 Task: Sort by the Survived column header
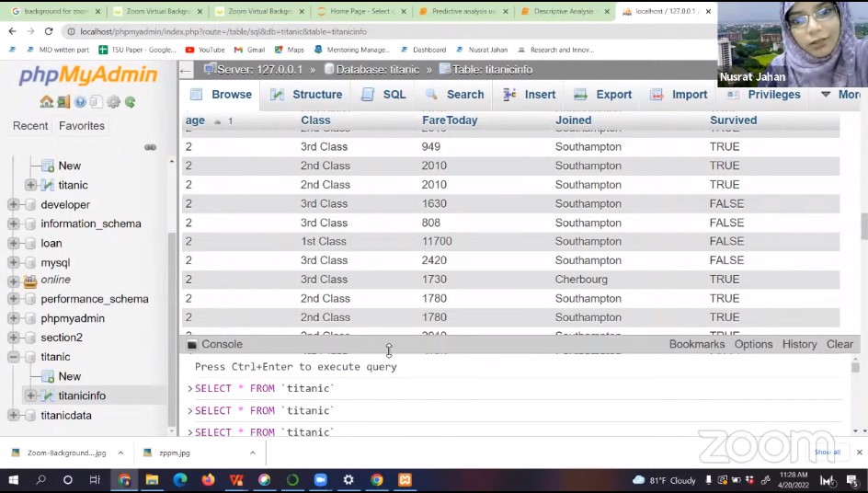tap(733, 120)
